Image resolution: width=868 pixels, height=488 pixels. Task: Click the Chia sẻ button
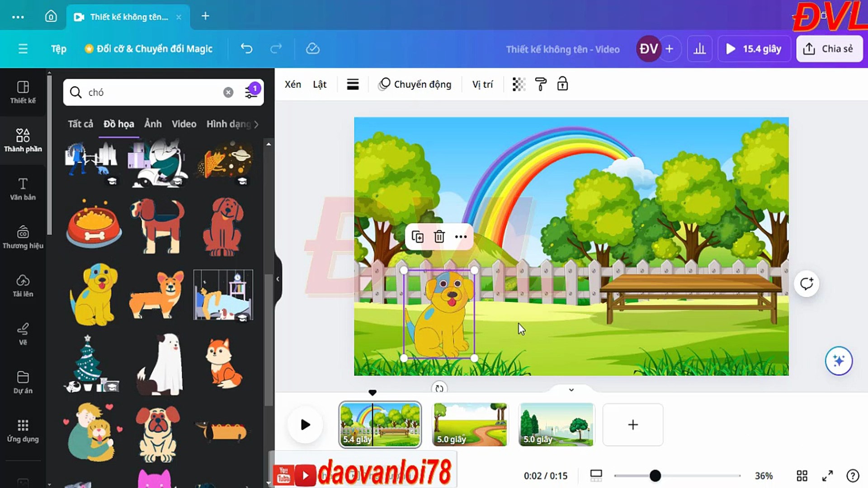829,48
